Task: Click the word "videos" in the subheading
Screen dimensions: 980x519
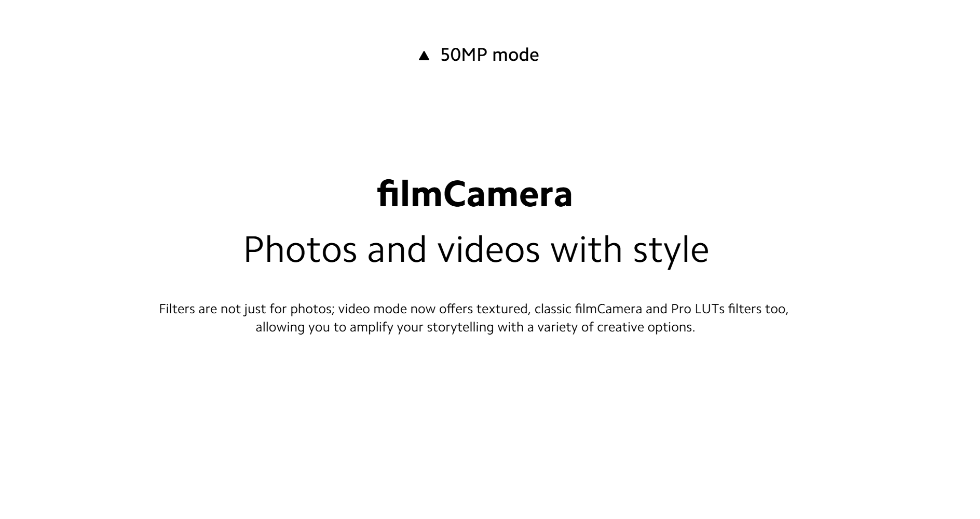Action: click(488, 249)
